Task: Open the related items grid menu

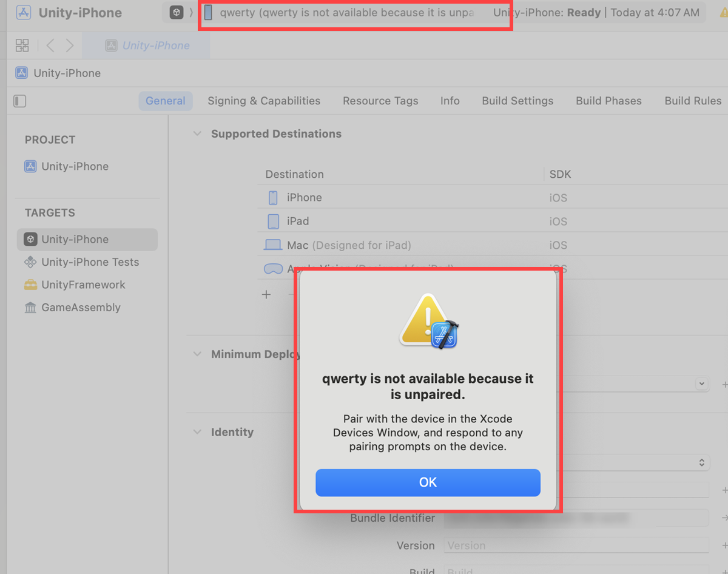Action: (22, 45)
